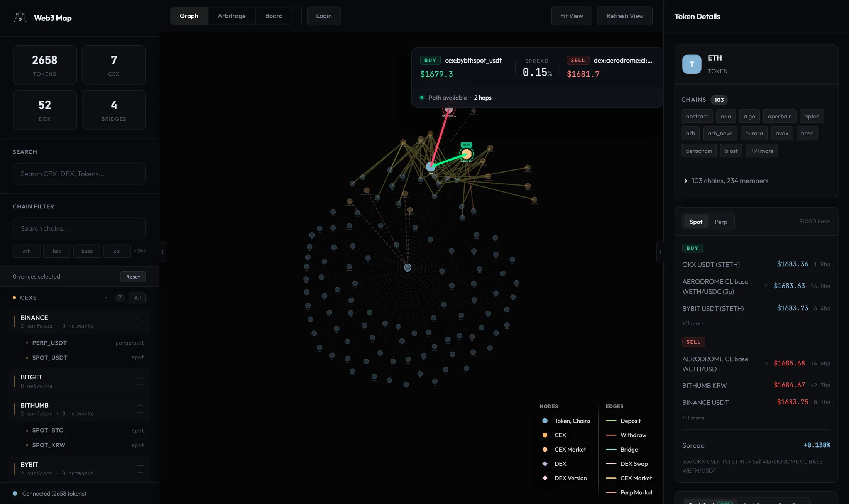This screenshot has height=504, width=849.
Task: Toggle the sol chain filter chip
Action: tap(117, 251)
